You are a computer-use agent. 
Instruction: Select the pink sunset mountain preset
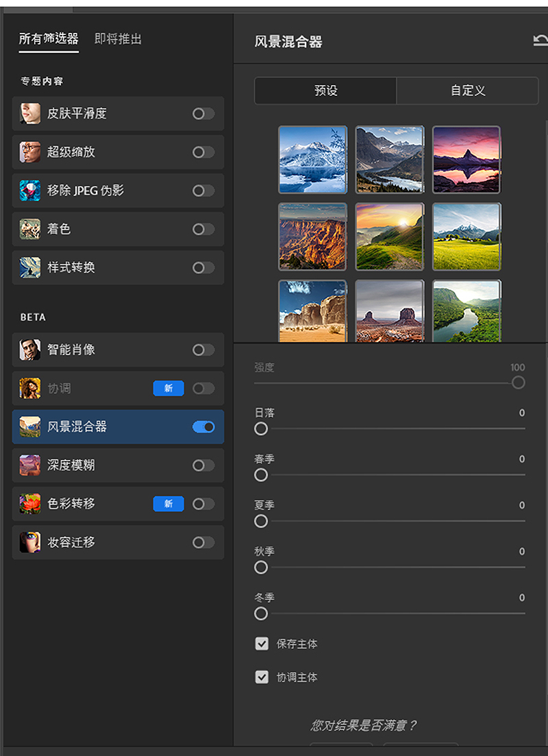click(466, 160)
